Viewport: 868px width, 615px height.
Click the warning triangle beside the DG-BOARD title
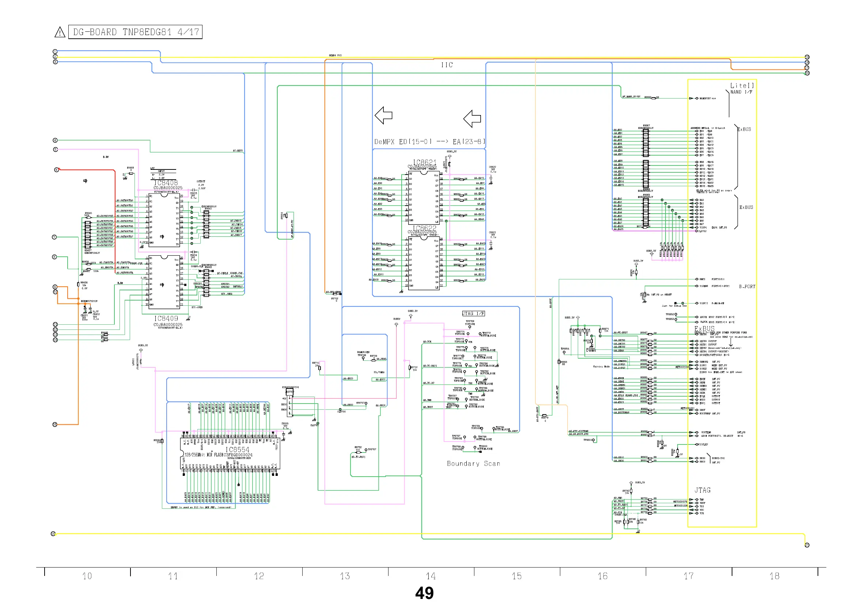60,32
